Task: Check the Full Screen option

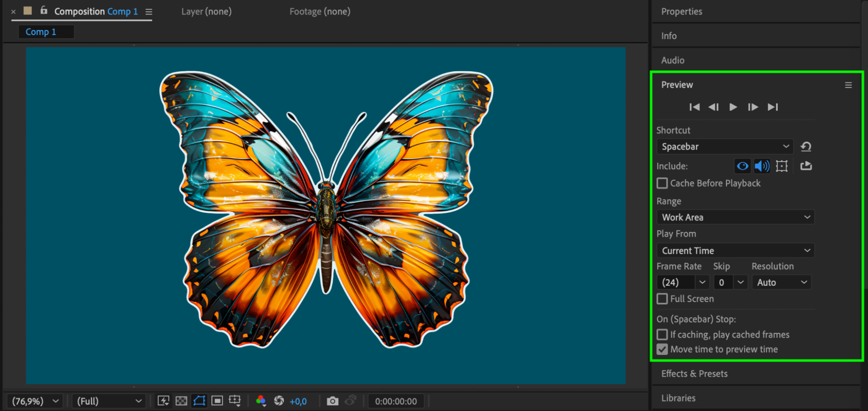Action: pos(662,299)
